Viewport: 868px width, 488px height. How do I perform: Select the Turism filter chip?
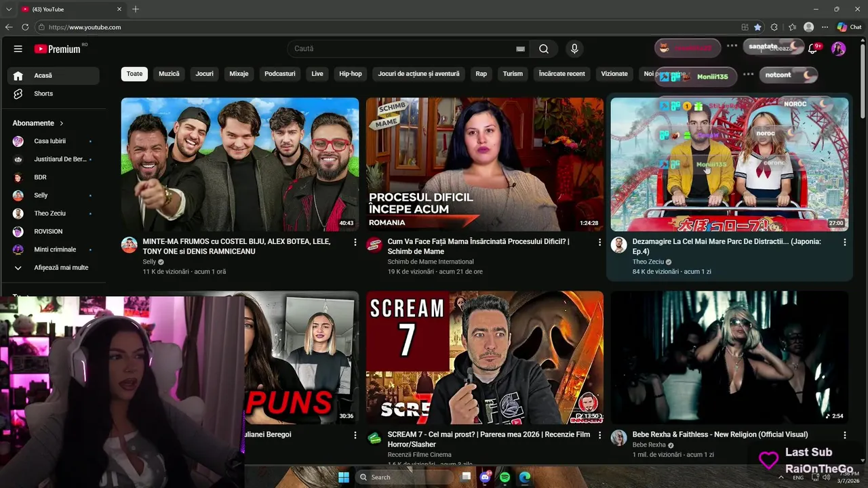tap(513, 74)
